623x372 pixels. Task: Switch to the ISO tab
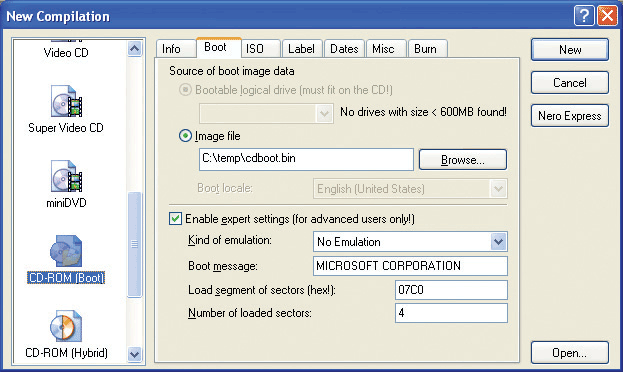[261, 49]
